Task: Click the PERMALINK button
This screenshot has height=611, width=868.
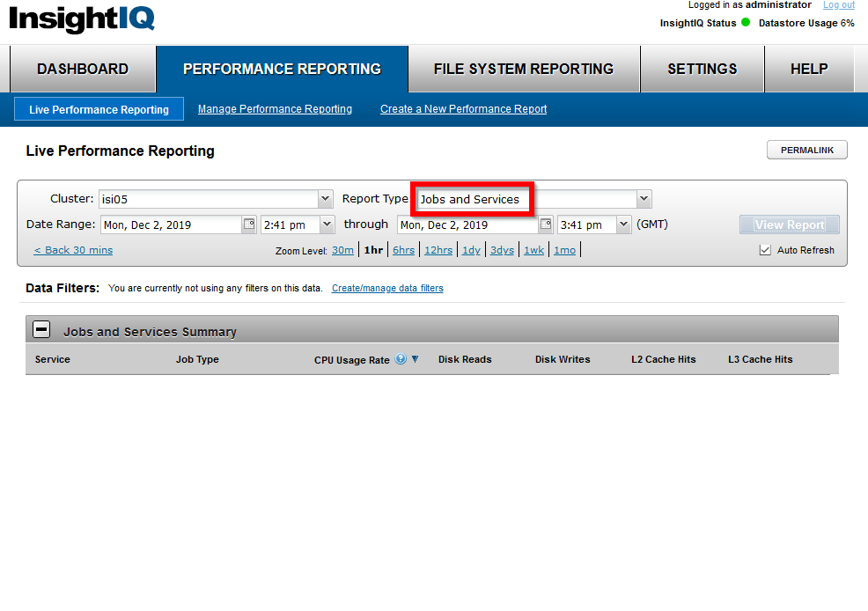Action: tap(806, 150)
